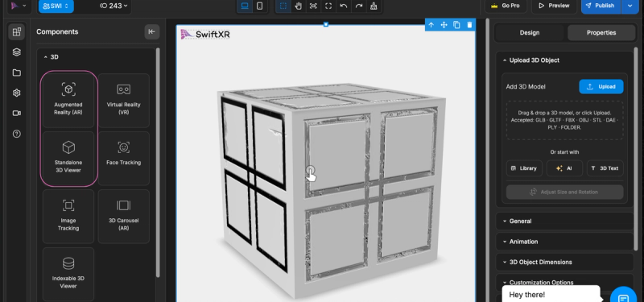Expand 3D Object Dimensions section
Screen dimensions: 644x302
[x=564, y=262]
